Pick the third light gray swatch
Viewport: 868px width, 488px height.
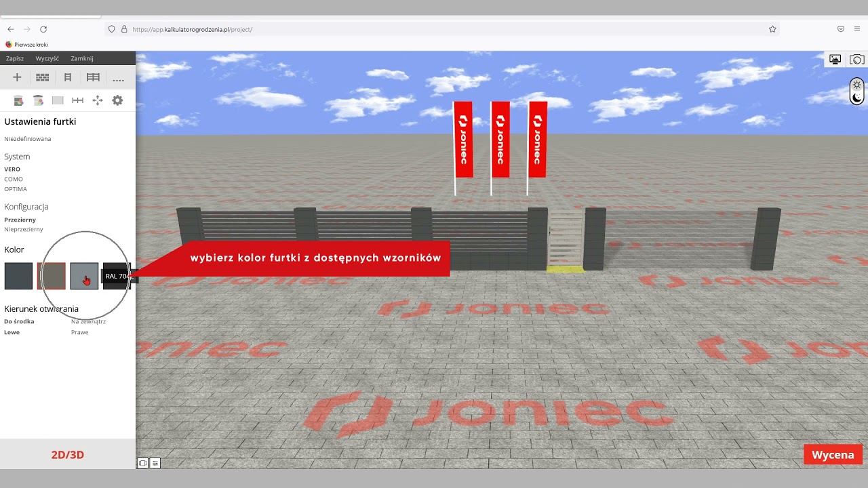tap(84, 276)
